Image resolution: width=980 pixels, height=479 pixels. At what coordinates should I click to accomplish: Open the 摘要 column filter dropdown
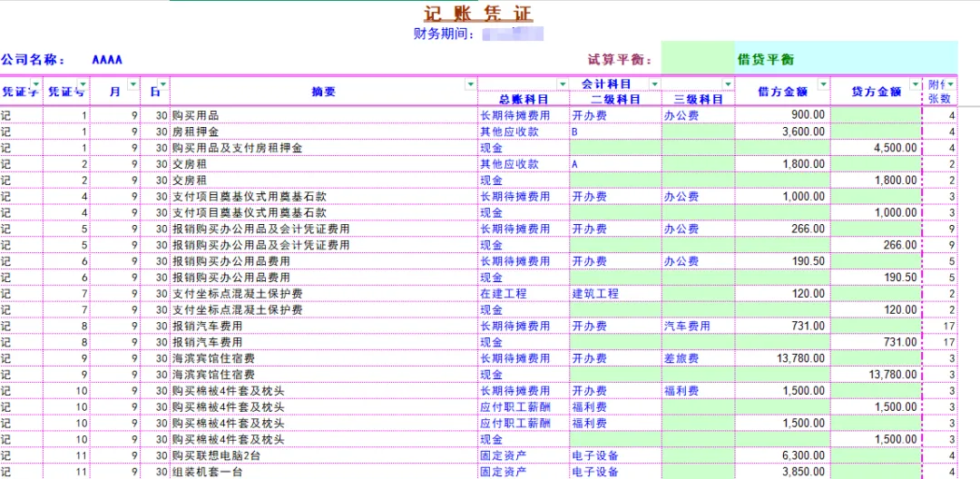pos(470,83)
